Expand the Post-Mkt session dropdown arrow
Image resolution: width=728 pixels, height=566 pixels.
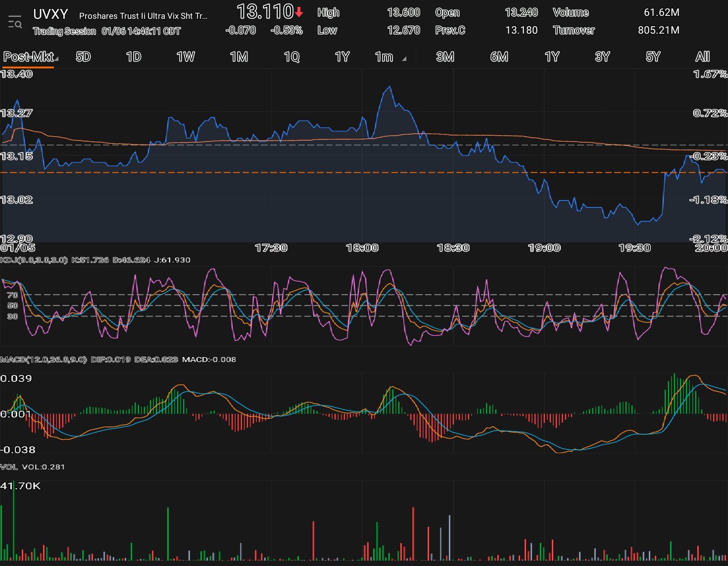click(56, 59)
